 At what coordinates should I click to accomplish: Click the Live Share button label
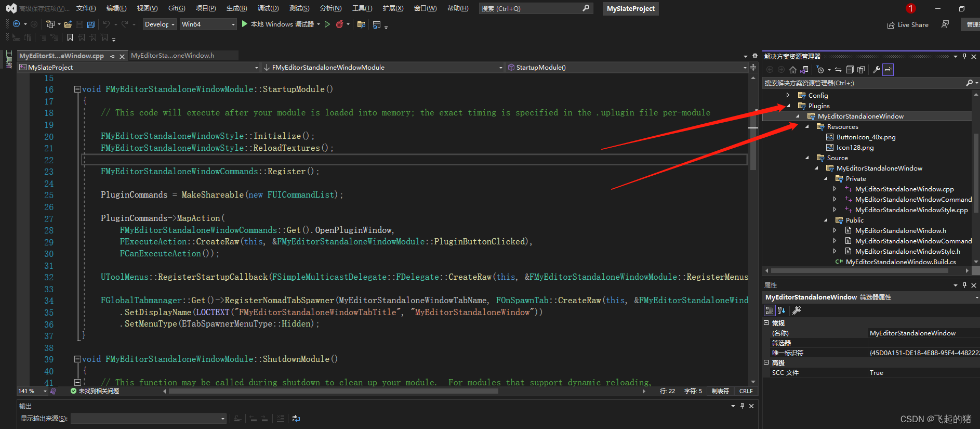[913, 25]
